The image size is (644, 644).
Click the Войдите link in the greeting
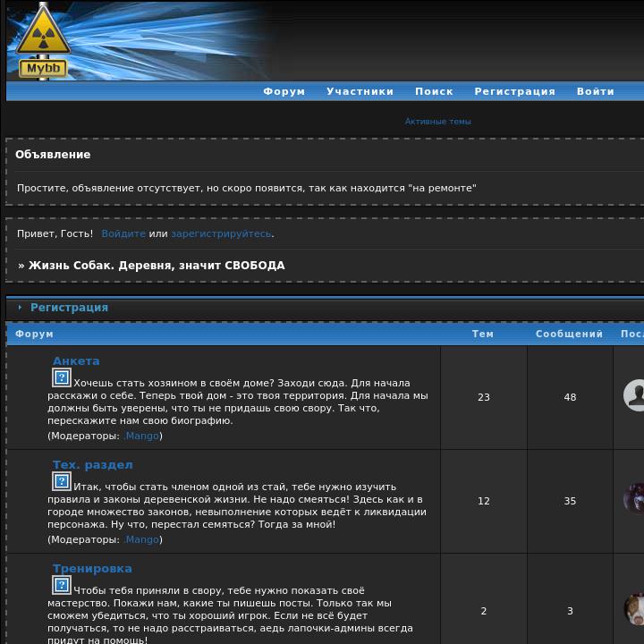(123, 233)
